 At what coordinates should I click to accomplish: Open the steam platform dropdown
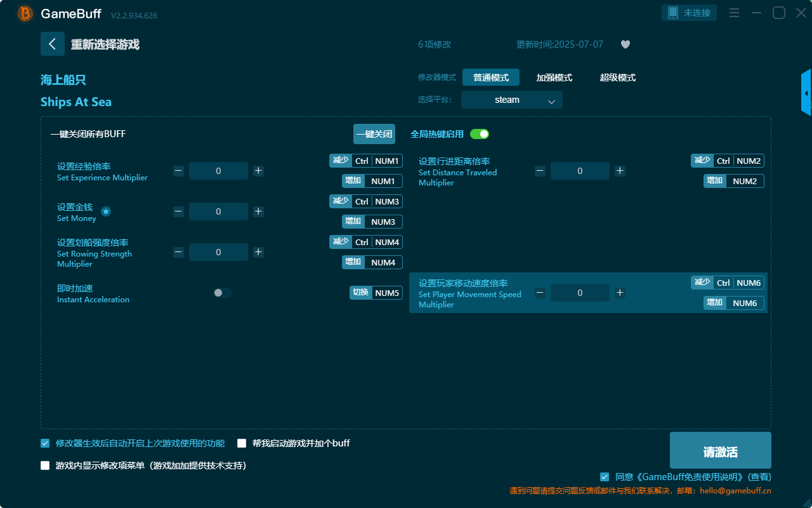pyautogui.click(x=511, y=100)
